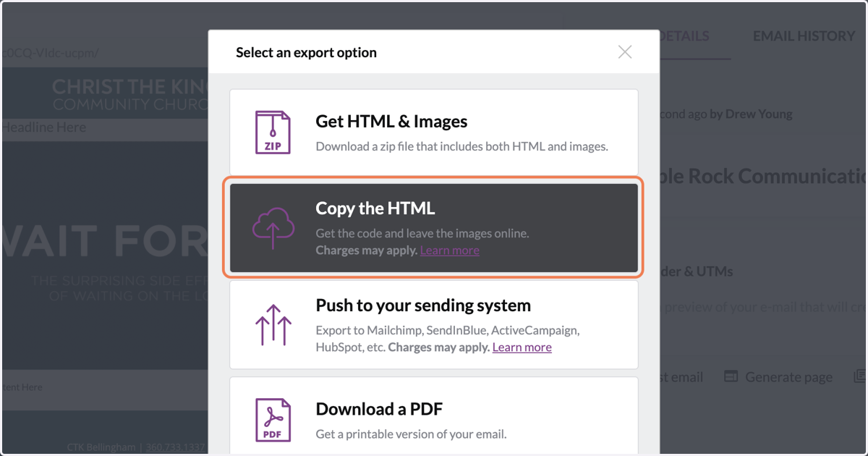Click the ZIP file icon
The image size is (868, 456).
pos(273,132)
